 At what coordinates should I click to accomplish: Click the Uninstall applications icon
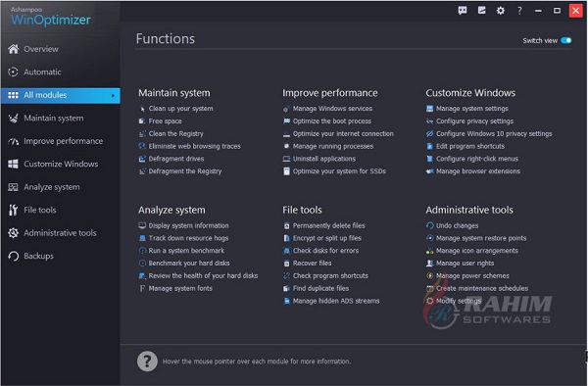pos(286,159)
